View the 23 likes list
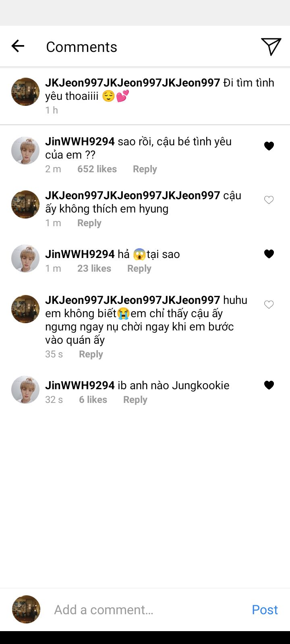This screenshot has height=644, width=290. [x=94, y=268]
